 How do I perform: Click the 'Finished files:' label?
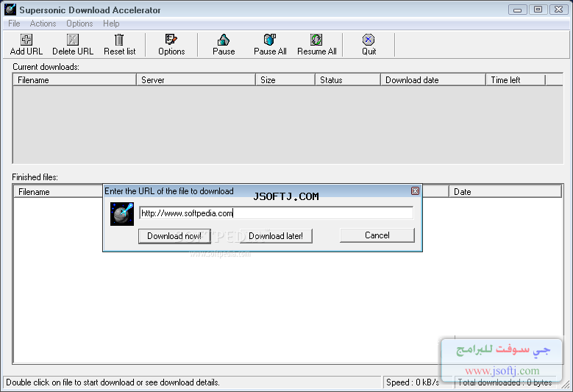click(x=35, y=177)
